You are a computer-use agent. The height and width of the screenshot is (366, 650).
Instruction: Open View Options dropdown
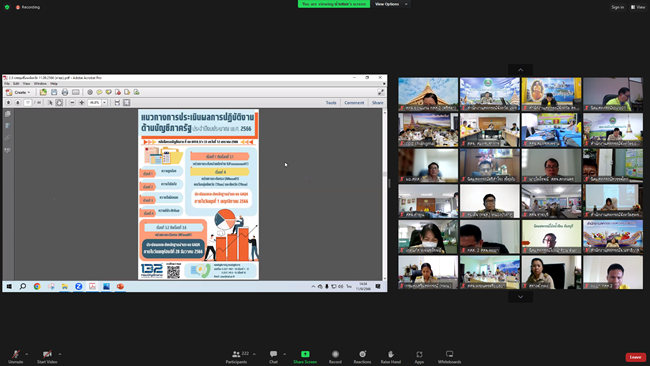(x=391, y=4)
